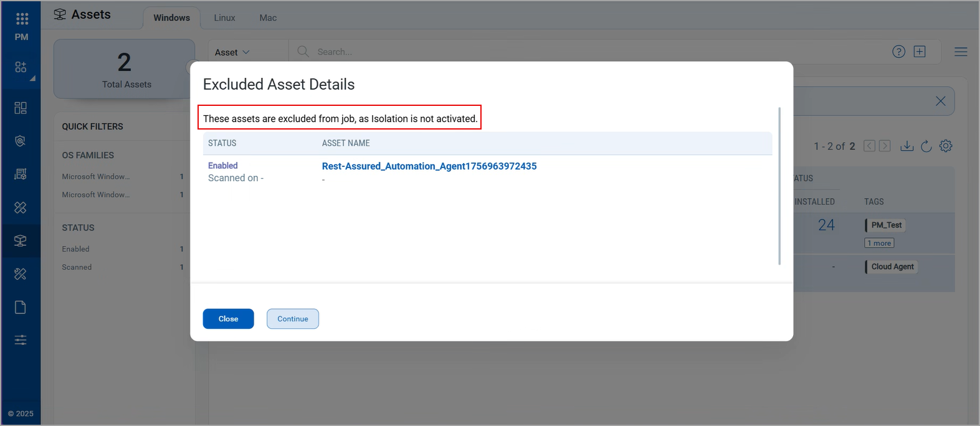The height and width of the screenshot is (426, 980).
Task: Open the add-widgets icon in sidebar
Action: point(21,67)
